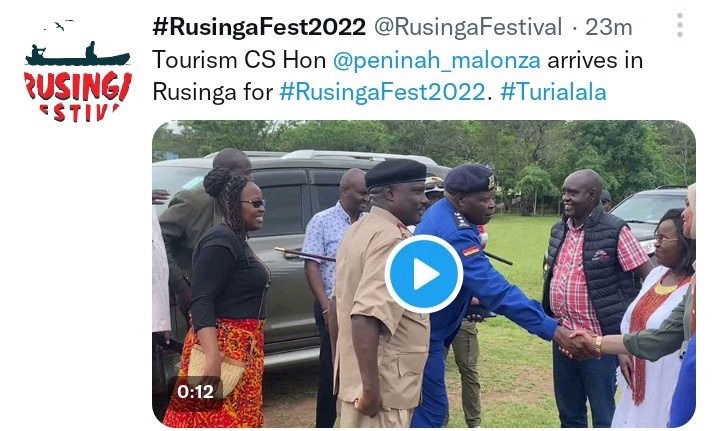
Task: Click the blue #RusingaFest2022 hashtag in the tweet text
Action: 382,92
